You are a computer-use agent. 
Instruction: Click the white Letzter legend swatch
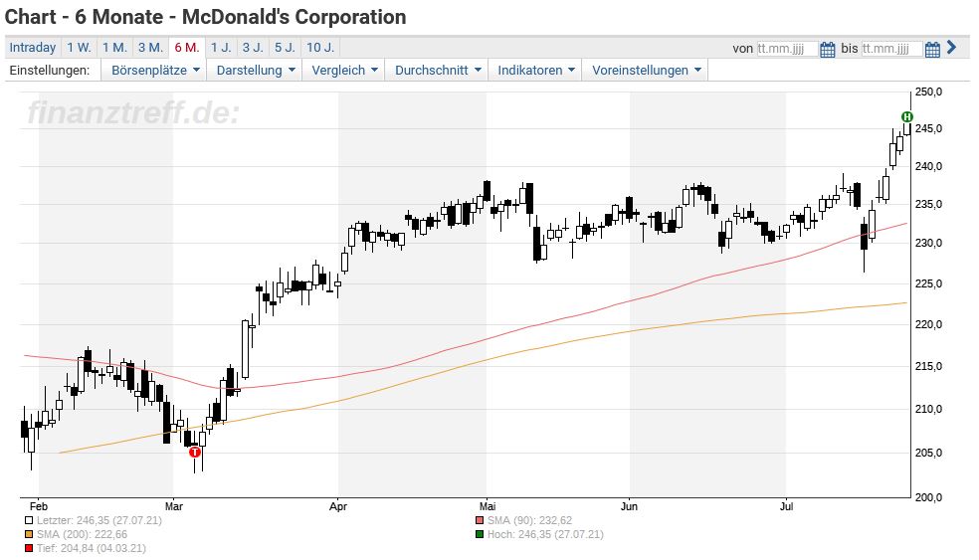click(x=29, y=520)
